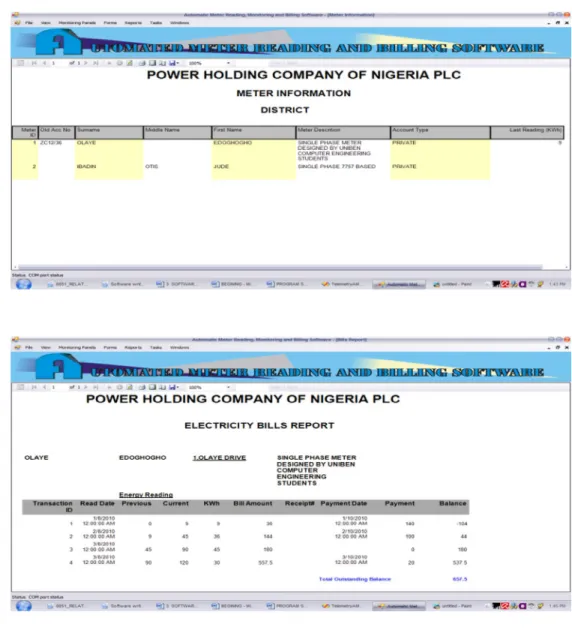Toggle document map in Bills Report toolbar
The width and height of the screenshot is (572, 633).
tap(21, 388)
